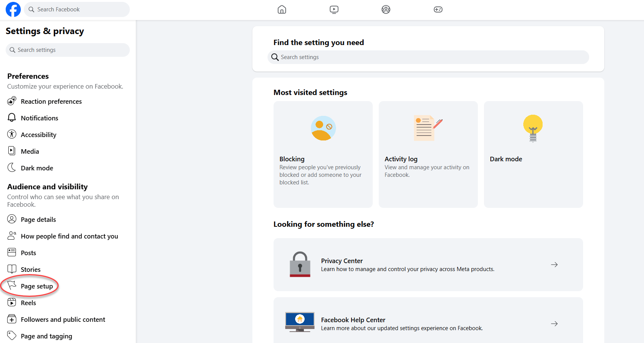Select Page setup in the sidebar
644x343 pixels.
[37, 286]
